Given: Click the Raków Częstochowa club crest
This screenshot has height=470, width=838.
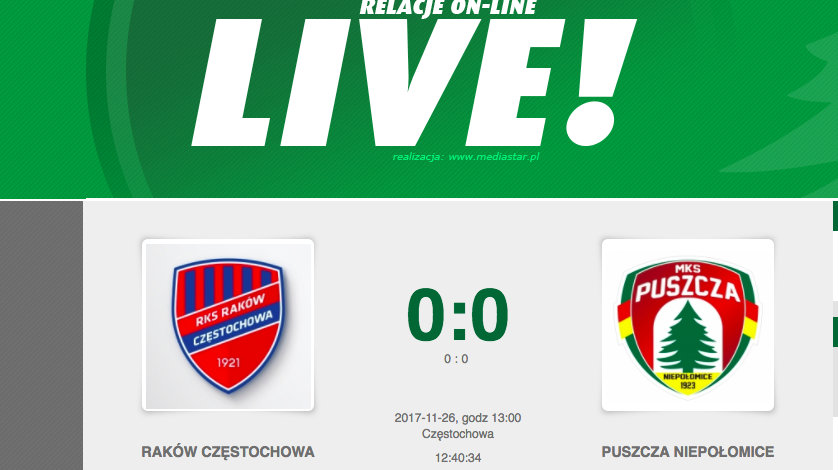Looking at the screenshot, I should pos(228,325).
